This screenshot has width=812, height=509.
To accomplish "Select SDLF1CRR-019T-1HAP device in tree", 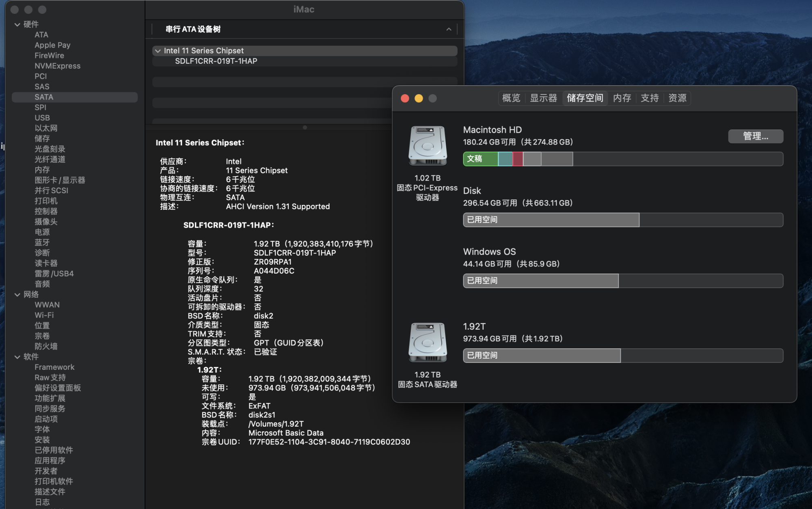I will point(216,61).
